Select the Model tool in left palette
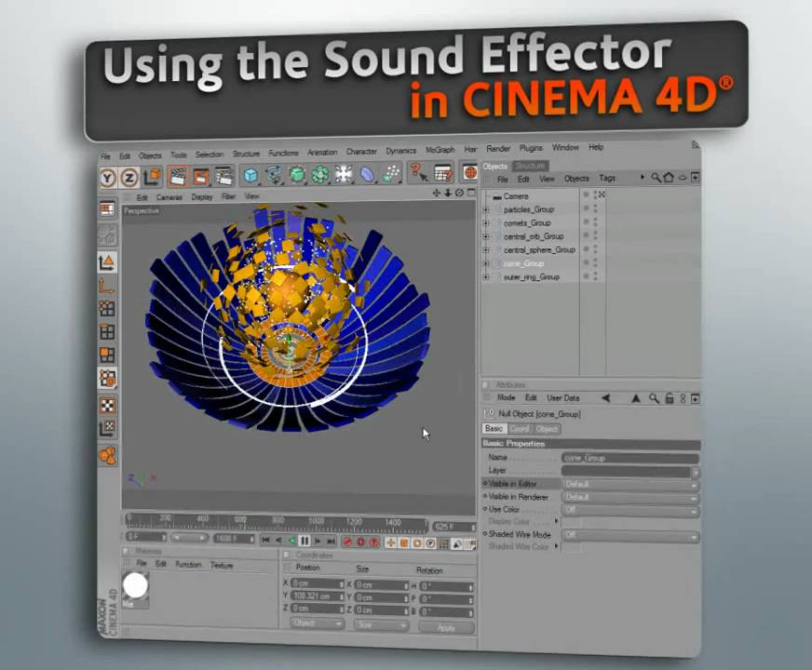Screen dimensions: 812x670 (x=107, y=262)
